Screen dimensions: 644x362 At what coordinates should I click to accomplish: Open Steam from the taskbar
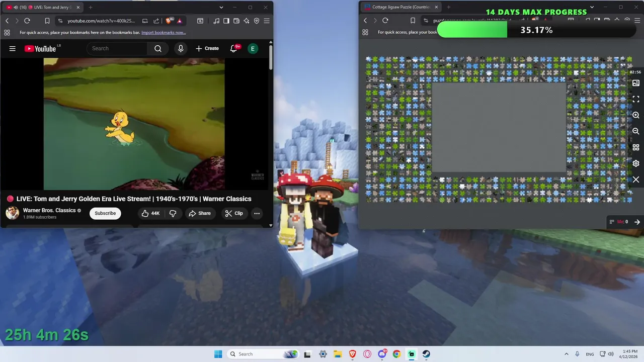click(x=426, y=354)
